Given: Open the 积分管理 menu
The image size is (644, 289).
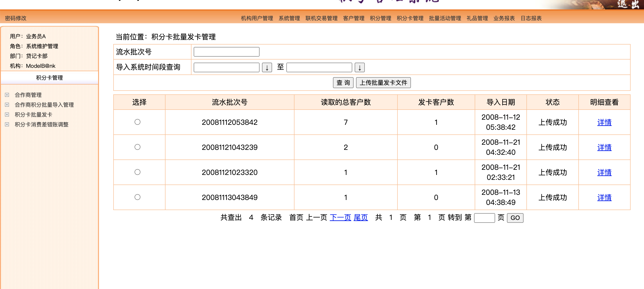Looking at the screenshot, I should point(380,18).
